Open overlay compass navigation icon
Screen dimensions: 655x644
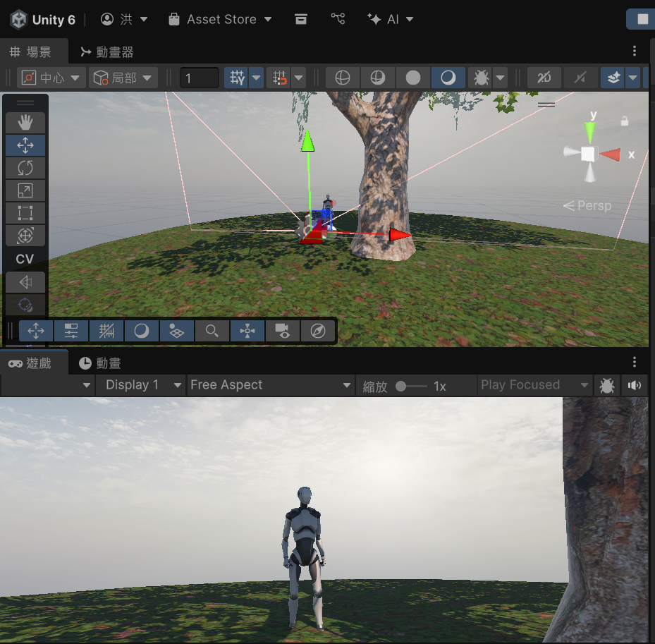pyautogui.click(x=317, y=331)
